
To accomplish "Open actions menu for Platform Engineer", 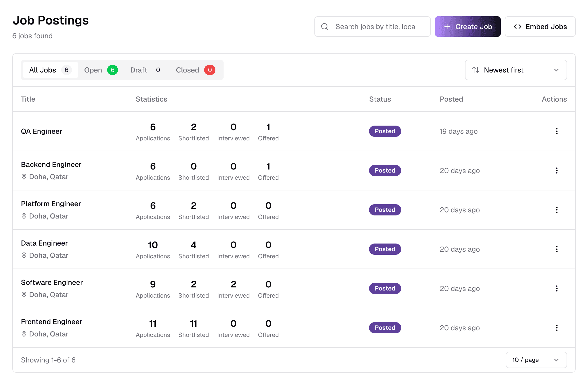I will (557, 210).
